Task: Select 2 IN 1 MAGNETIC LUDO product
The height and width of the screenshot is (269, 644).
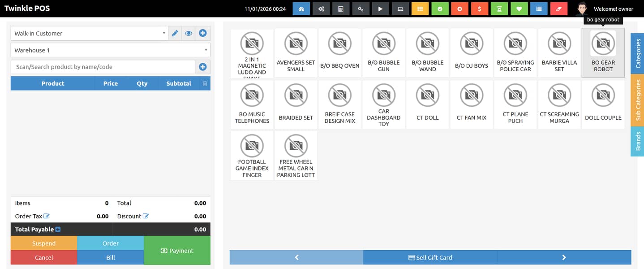Action: coord(252,53)
